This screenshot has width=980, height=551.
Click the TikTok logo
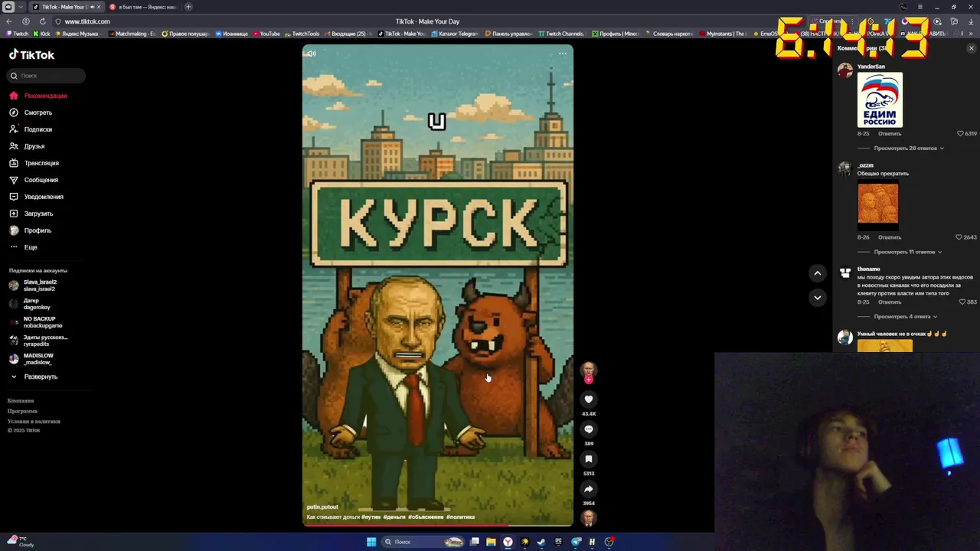(32, 55)
